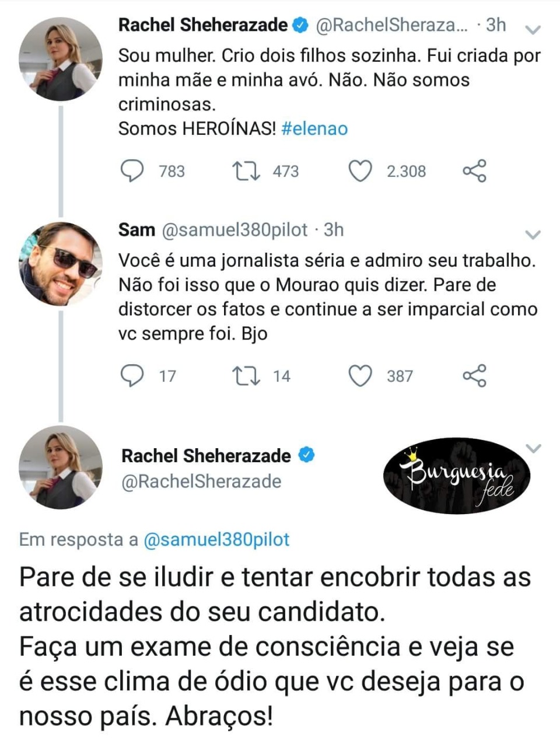Open @RachelSherazade handle on reply tweet

pos(201,481)
